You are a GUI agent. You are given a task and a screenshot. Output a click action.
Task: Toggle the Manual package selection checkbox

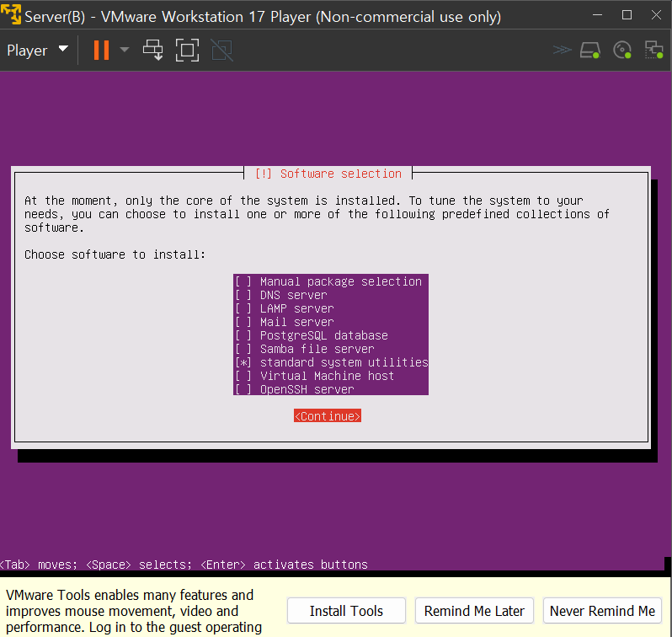click(x=243, y=281)
